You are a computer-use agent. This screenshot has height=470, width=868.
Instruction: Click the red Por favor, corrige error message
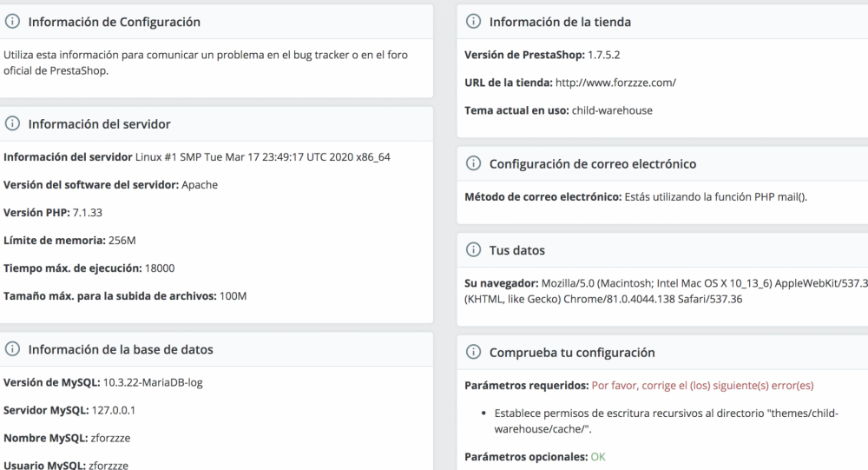pyautogui.click(x=702, y=385)
